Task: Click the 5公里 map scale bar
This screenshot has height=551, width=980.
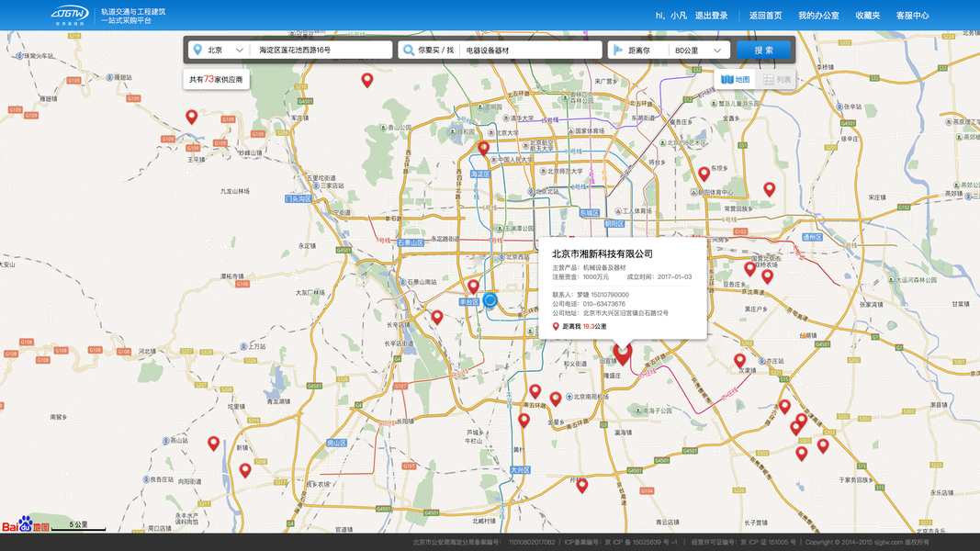Action: 79,526
